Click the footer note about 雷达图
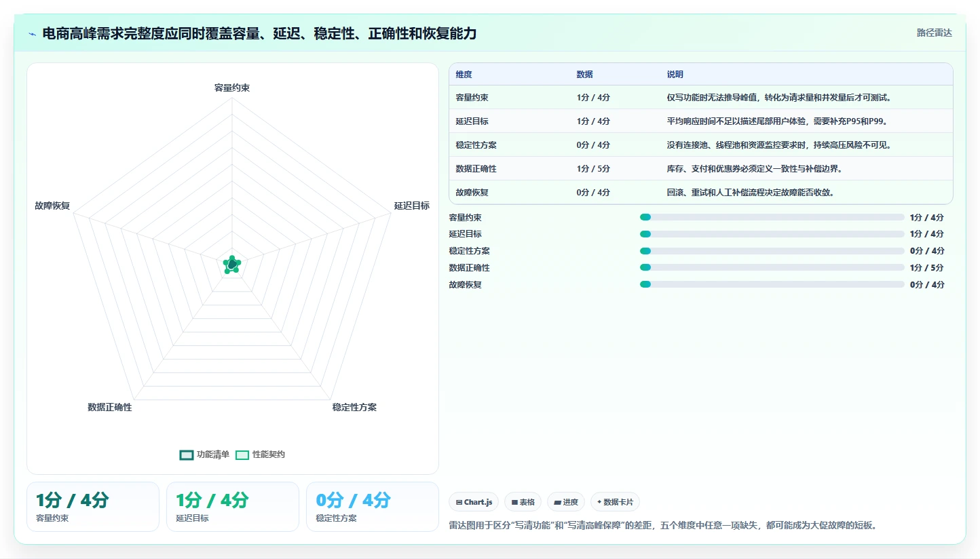 (x=662, y=525)
